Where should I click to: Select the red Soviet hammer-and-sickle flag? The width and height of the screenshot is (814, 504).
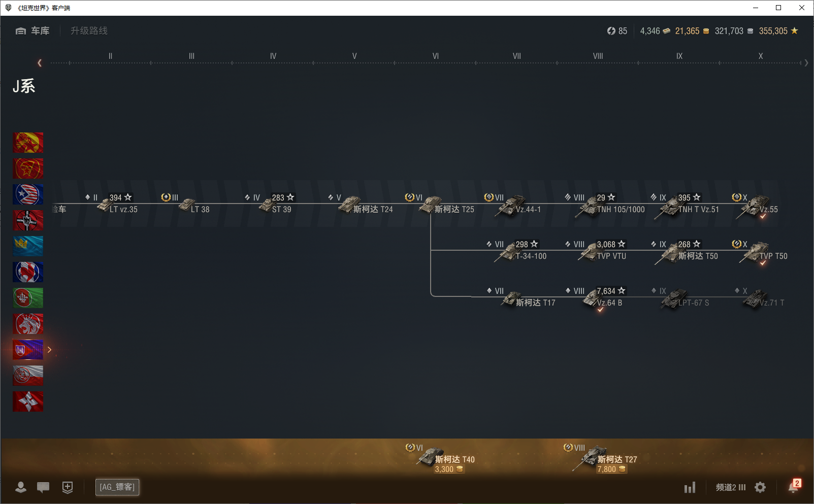coord(28,169)
